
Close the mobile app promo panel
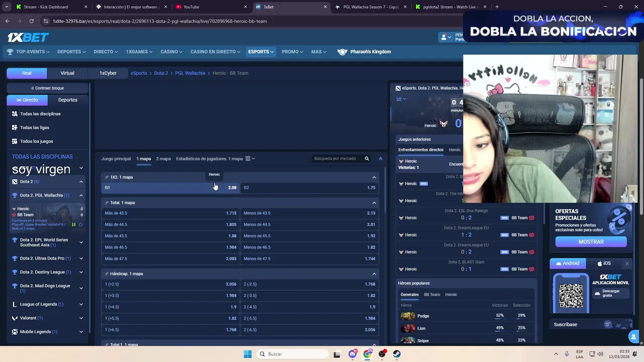pos(627,263)
